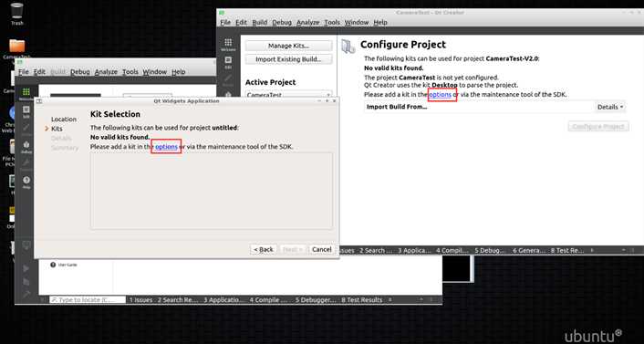
Task: Open the orange CameraTest folder on desktop
Action: (16, 46)
